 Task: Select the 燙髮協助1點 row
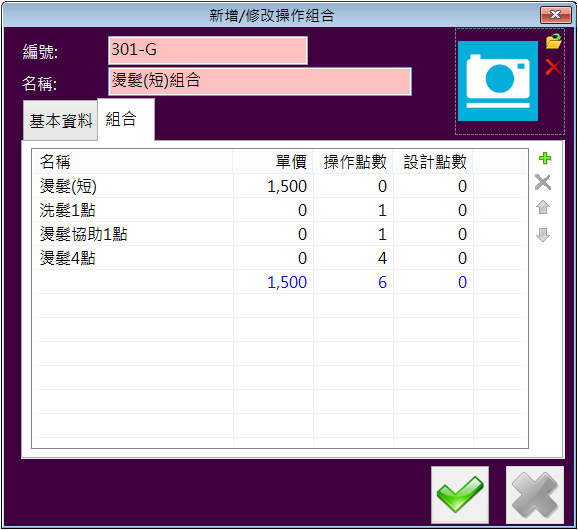click(x=280, y=234)
